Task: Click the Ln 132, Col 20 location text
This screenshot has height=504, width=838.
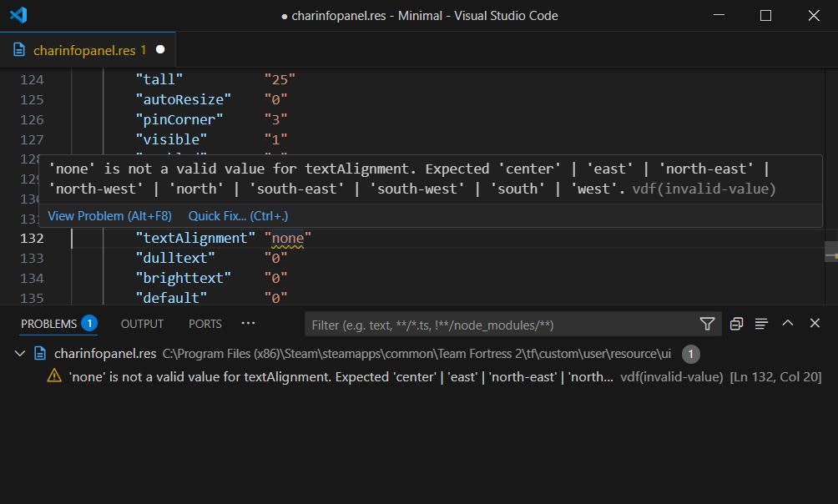Action: coord(775,377)
